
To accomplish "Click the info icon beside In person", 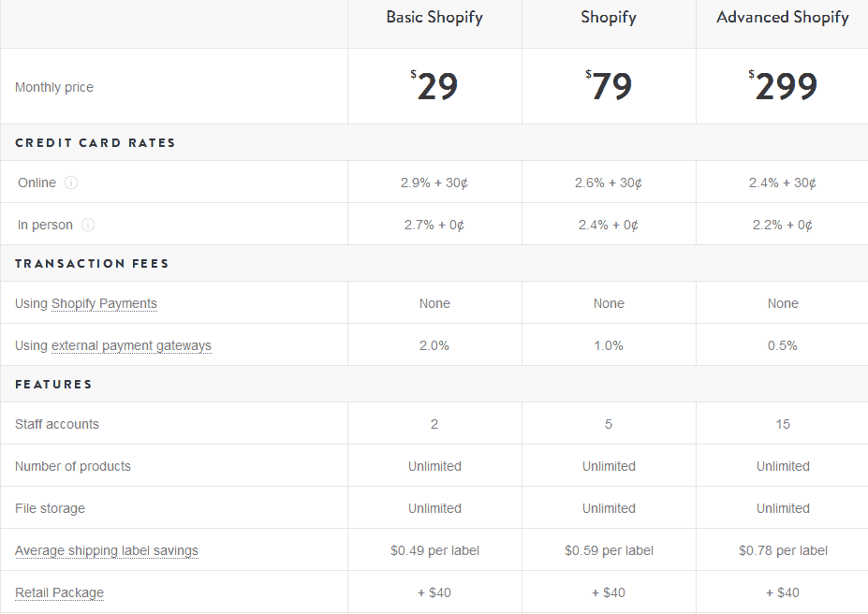I will click(87, 225).
